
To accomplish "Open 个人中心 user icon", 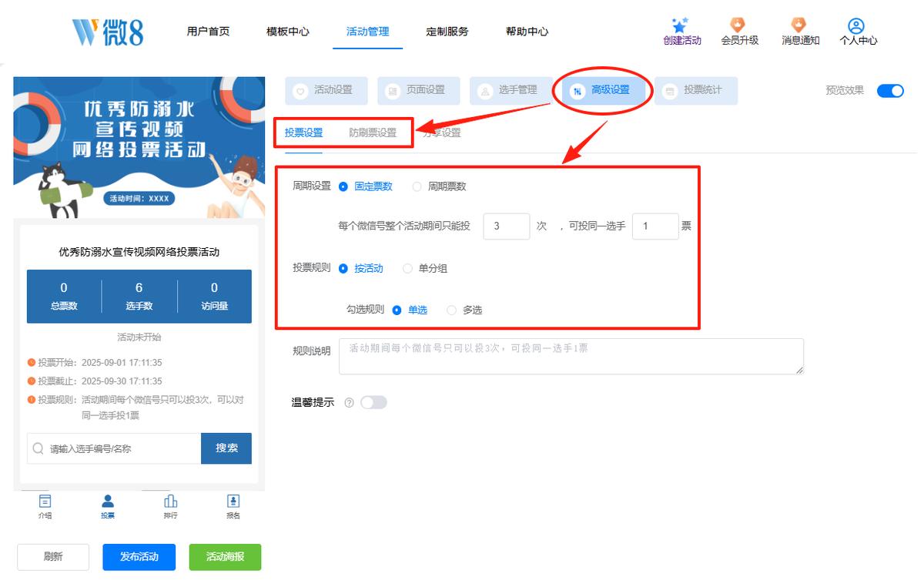I will pos(856,26).
